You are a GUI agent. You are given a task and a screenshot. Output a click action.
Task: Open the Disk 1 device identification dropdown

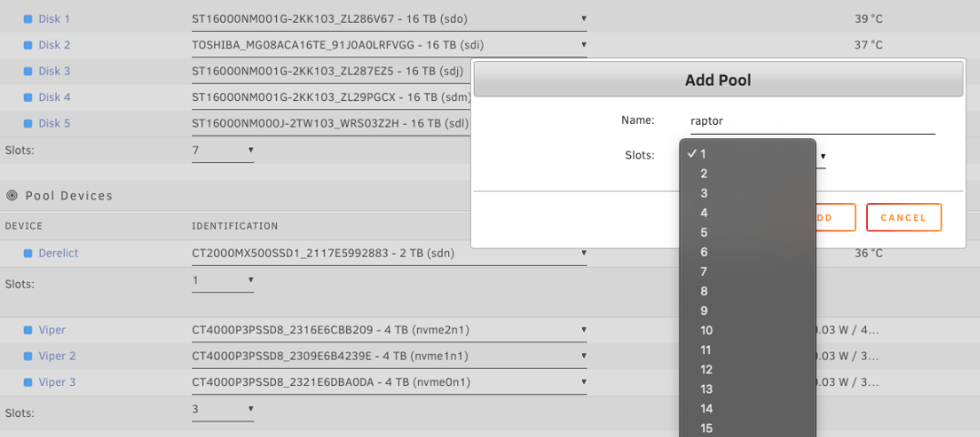coord(389,18)
